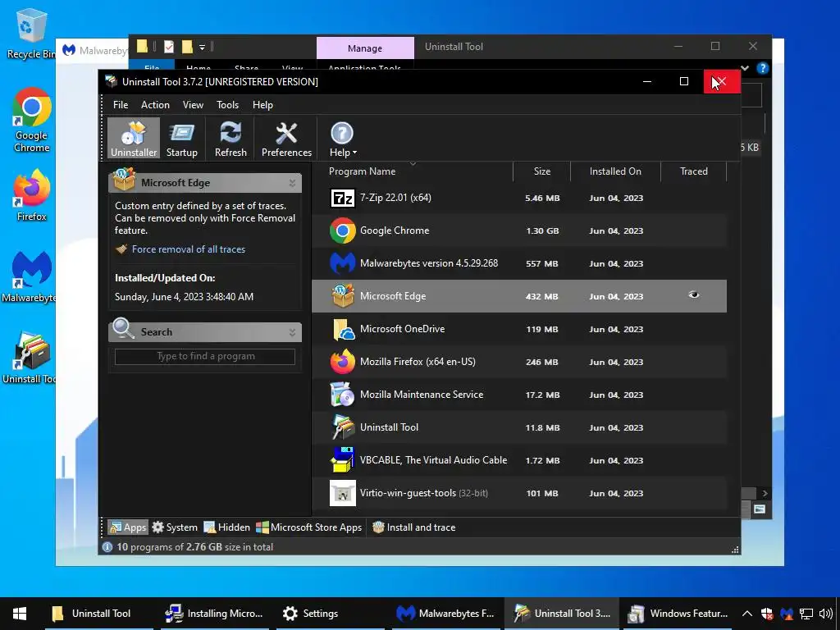Image resolution: width=840 pixels, height=630 pixels.
Task: Select Malwarebytes icon in program list
Action: tap(342, 263)
